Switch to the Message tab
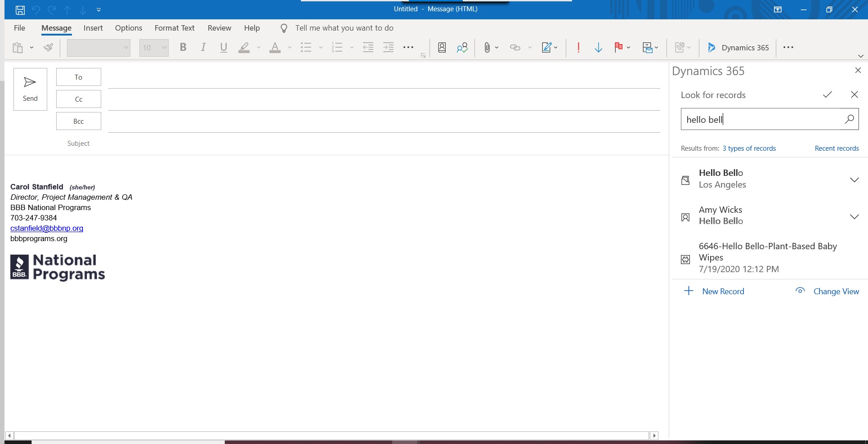Viewport: 868px width, 444px height. coord(56,28)
